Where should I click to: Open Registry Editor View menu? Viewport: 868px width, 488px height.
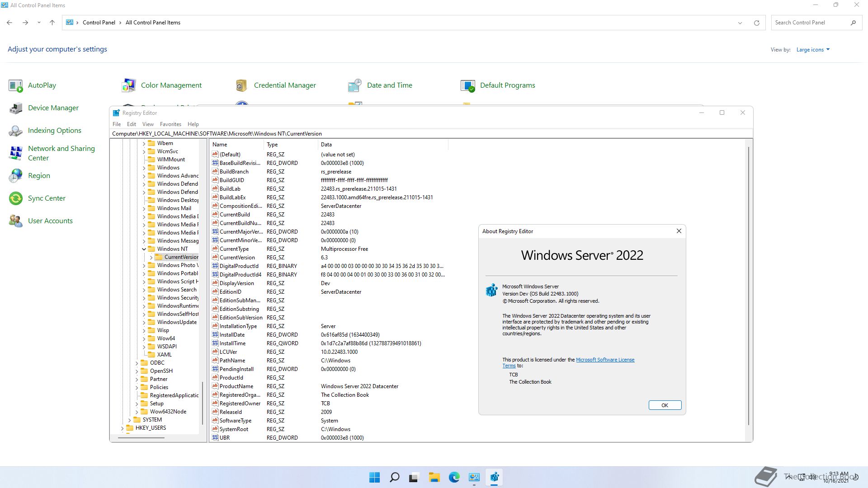click(x=148, y=124)
